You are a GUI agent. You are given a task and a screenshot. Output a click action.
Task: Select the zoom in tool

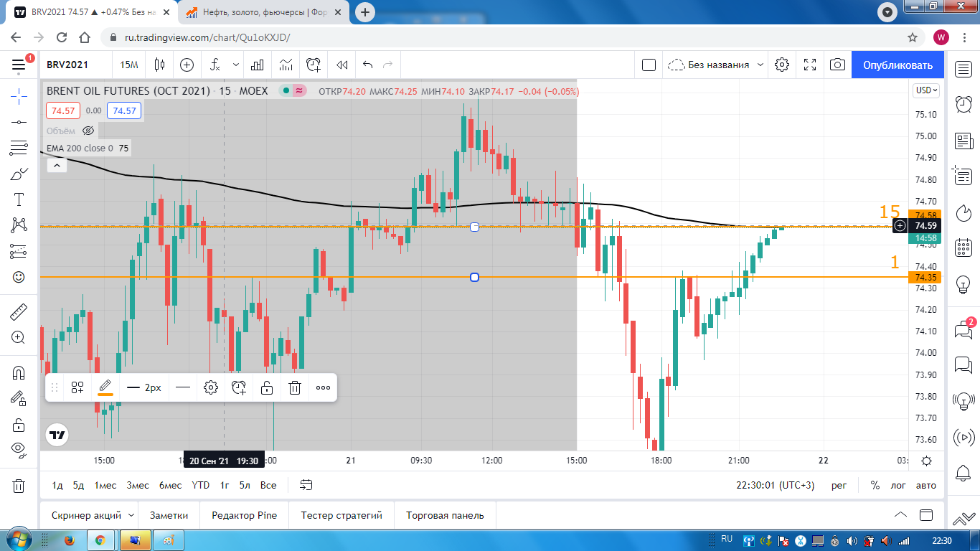coord(19,337)
